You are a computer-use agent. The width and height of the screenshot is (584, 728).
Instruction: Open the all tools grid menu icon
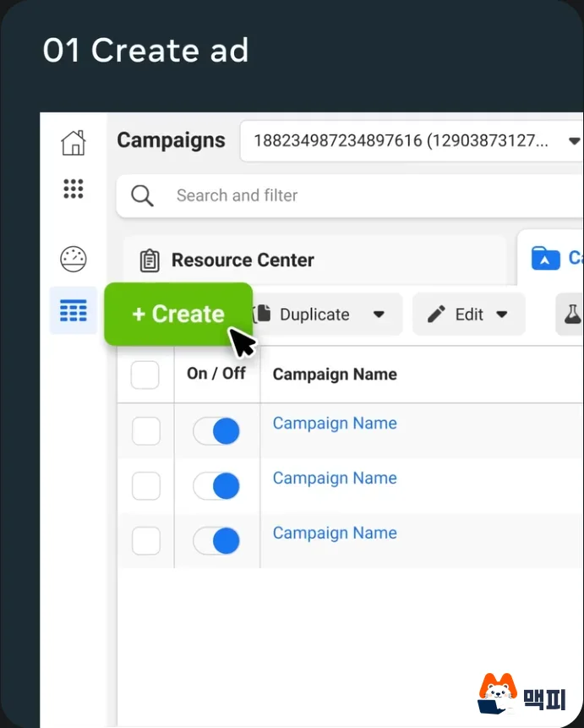coord(74,189)
